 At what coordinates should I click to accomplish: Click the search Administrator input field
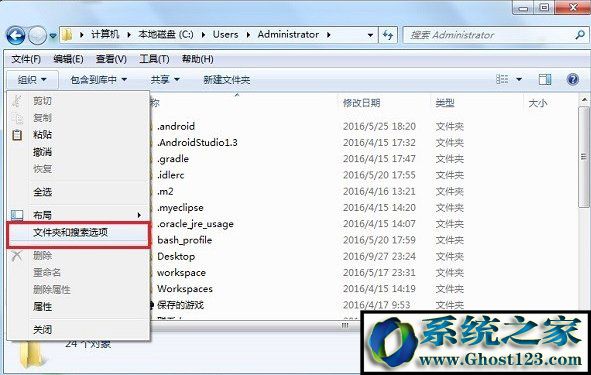488,35
